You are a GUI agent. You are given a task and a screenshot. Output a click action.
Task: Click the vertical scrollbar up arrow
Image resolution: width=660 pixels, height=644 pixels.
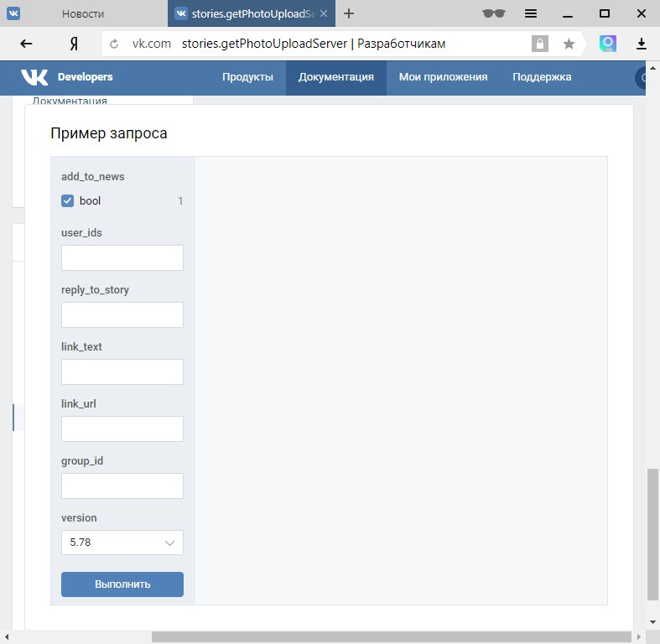[x=652, y=68]
